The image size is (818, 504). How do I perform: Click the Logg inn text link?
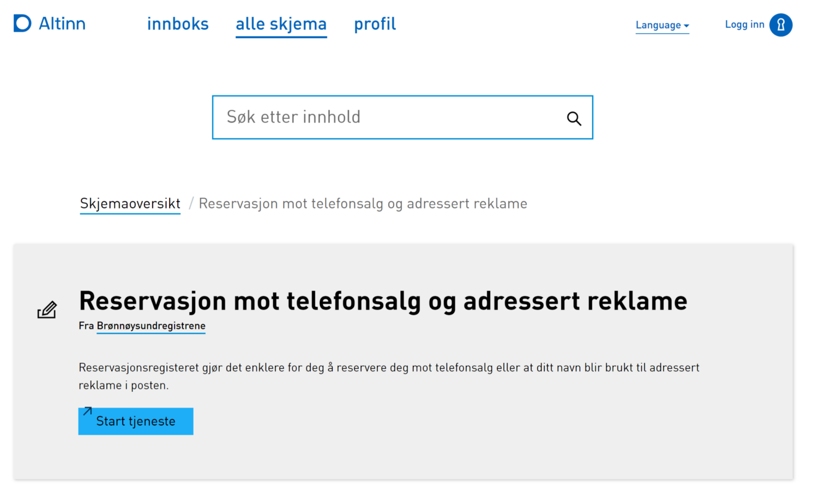(744, 25)
